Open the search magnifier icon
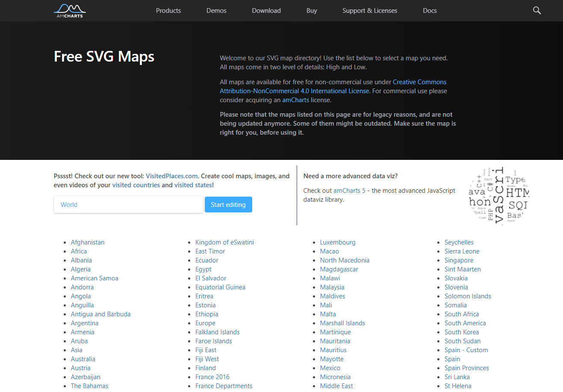Image resolution: width=563 pixels, height=392 pixels. tap(537, 11)
